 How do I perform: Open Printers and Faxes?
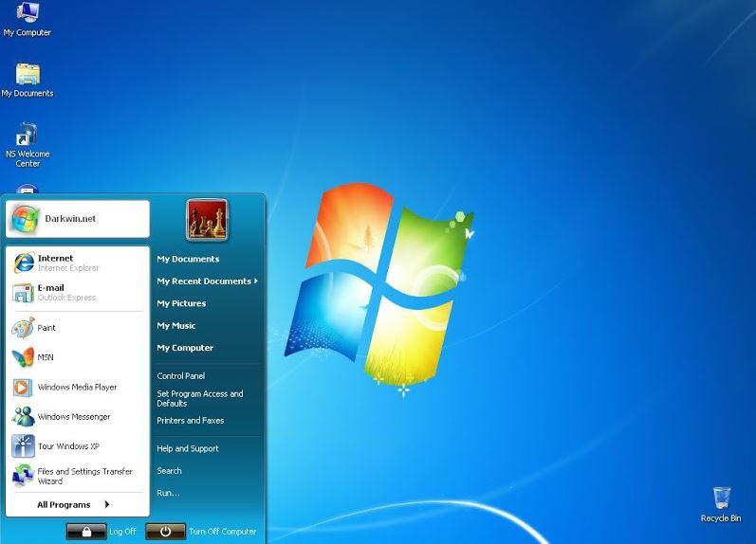click(191, 421)
